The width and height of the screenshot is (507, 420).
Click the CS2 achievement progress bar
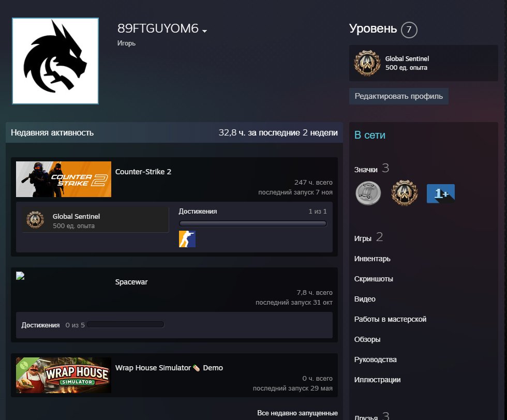(x=253, y=222)
